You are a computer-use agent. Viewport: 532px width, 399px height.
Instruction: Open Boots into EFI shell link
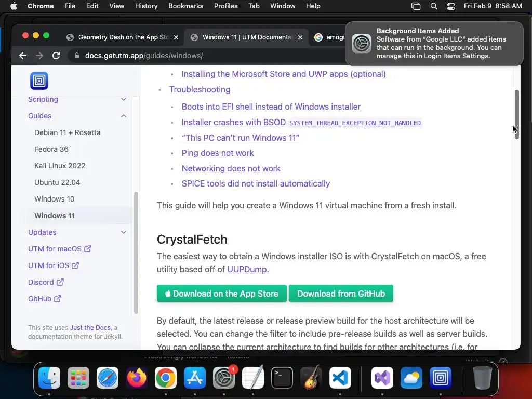(271, 107)
